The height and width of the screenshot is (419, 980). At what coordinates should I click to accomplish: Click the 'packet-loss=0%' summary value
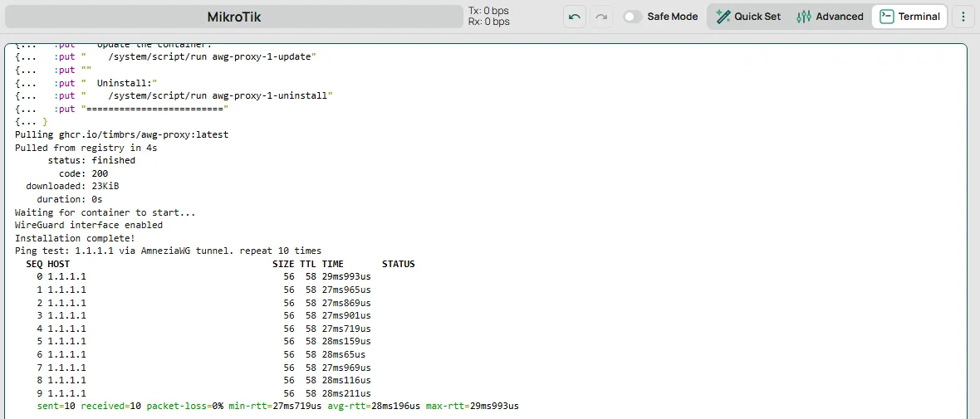tap(185, 407)
